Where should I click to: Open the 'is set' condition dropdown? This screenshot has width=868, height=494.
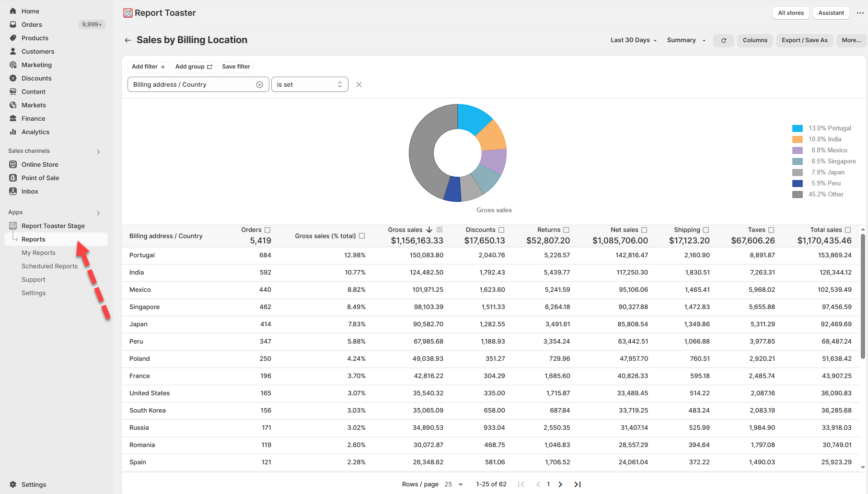tap(310, 85)
